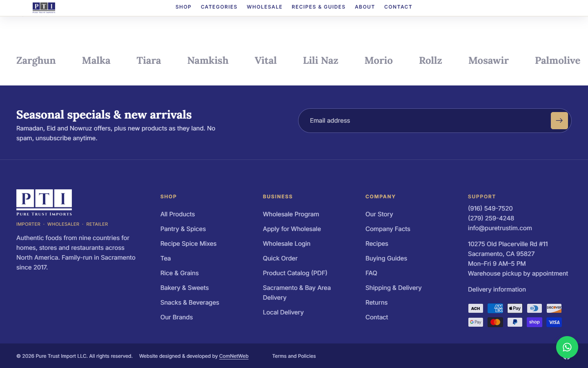Open Sacramento & Bay Area Delivery link
This screenshot has width=588, height=368.
[x=297, y=293]
